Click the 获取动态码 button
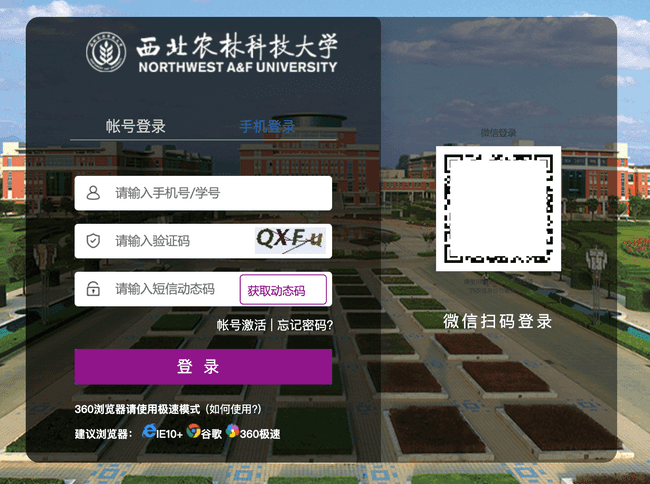Screen dimensions: 650x484 click(283, 289)
